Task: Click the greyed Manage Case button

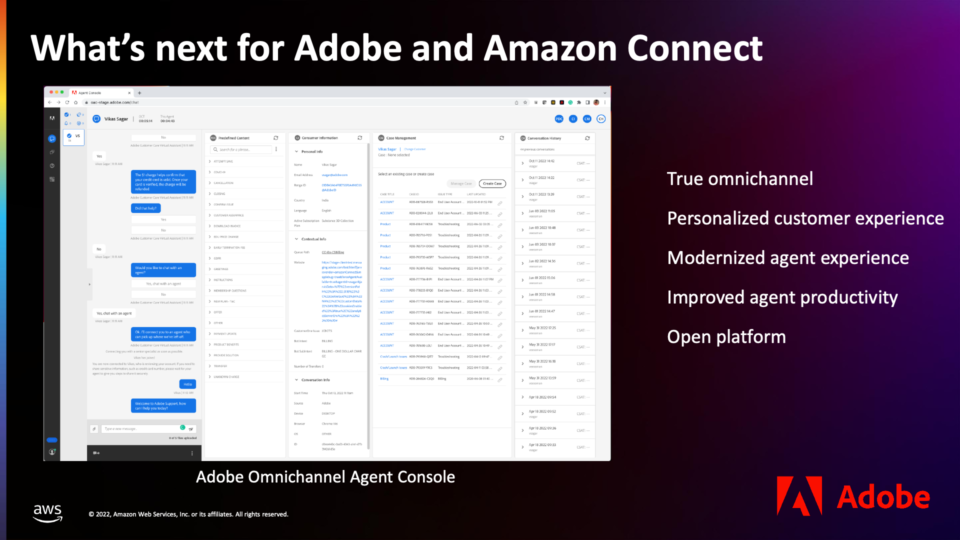Action: (x=461, y=184)
